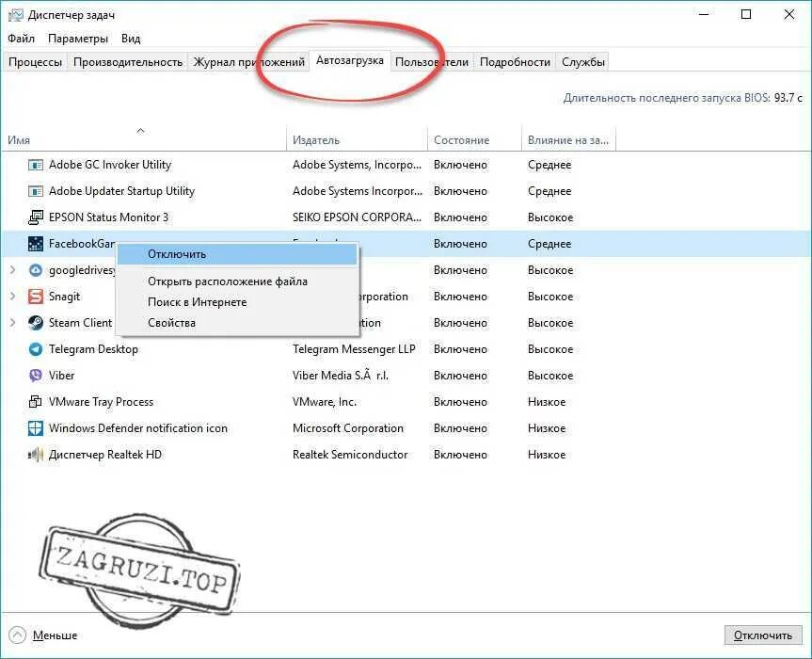This screenshot has width=812, height=659.
Task: Click the Steam Client icon
Action: tap(35, 323)
